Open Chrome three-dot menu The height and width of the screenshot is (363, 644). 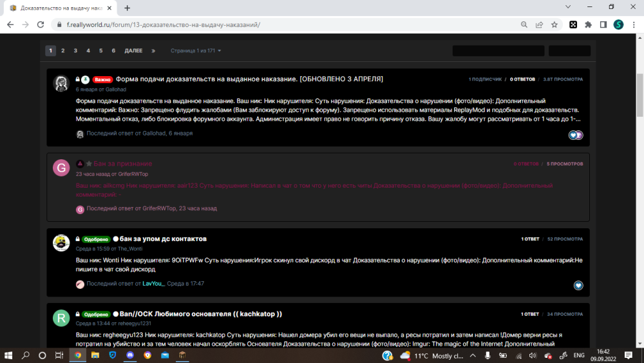[634, 25]
